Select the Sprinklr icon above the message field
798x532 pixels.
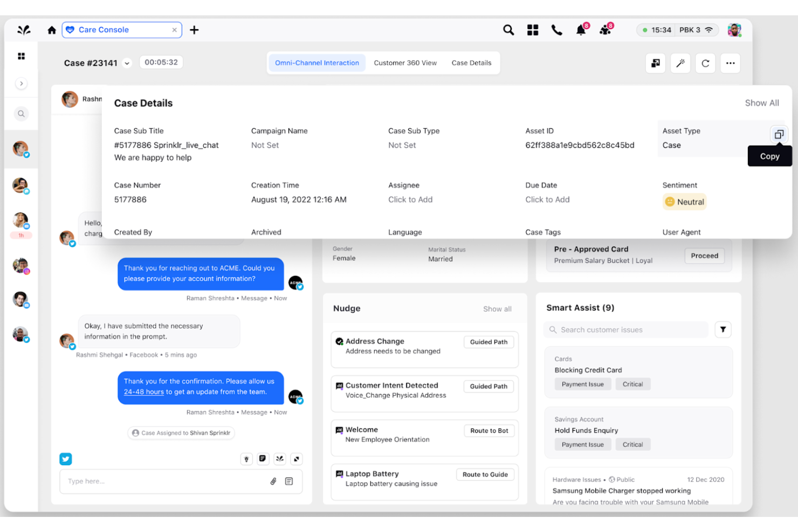tap(280, 459)
